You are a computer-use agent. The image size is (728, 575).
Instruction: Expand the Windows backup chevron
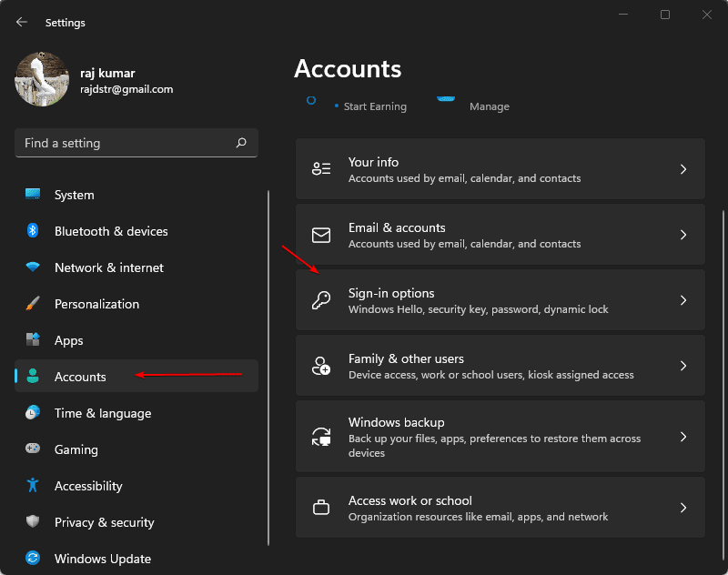683,437
